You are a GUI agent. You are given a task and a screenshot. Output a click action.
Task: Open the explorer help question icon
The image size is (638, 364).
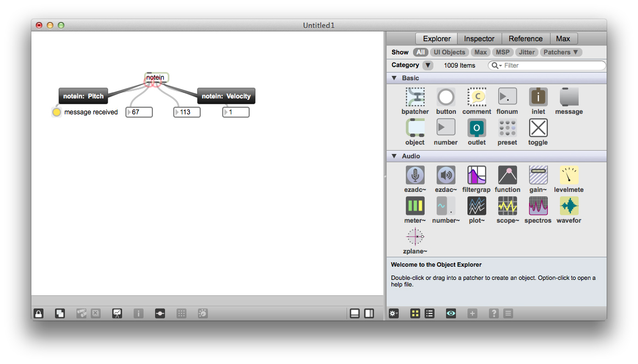tap(493, 313)
